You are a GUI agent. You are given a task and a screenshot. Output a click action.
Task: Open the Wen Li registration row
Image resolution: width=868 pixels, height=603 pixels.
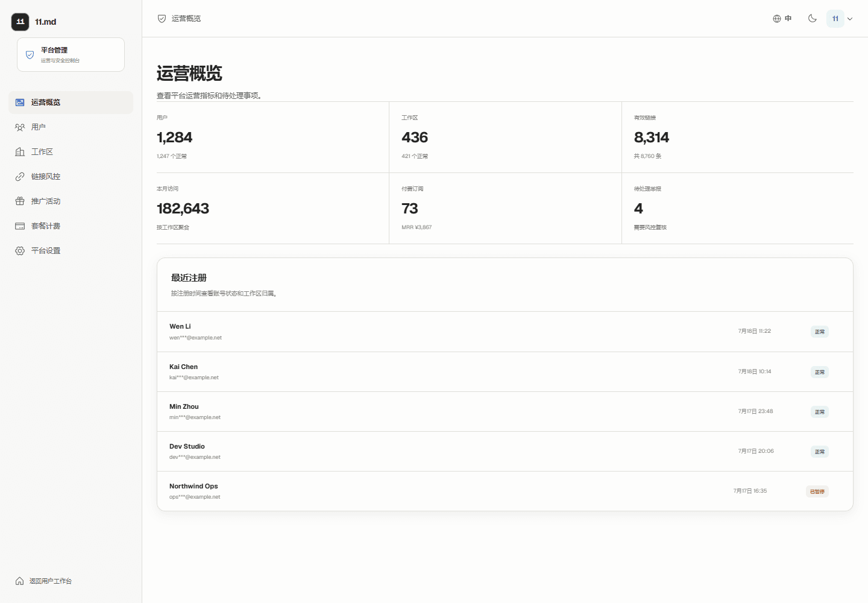coord(505,332)
